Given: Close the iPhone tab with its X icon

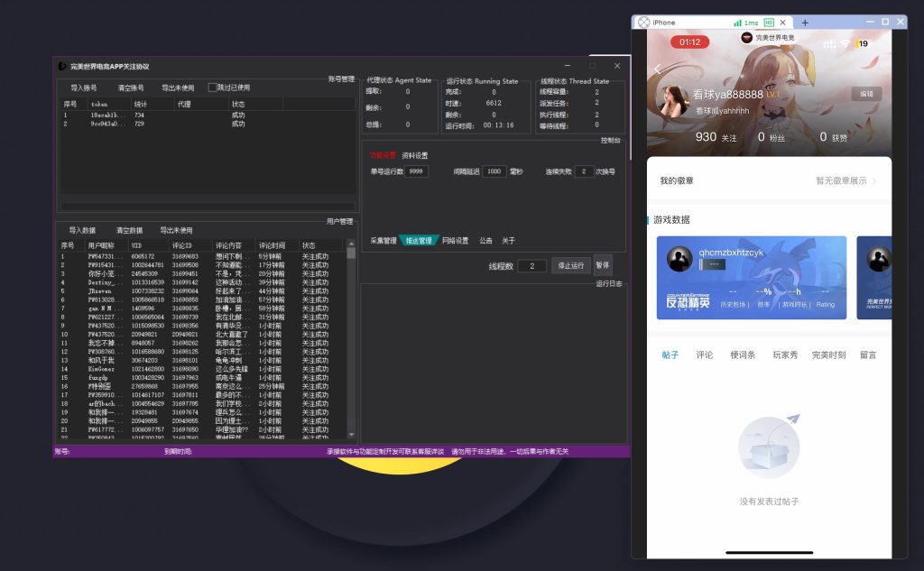Looking at the screenshot, I should [x=781, y=23].
